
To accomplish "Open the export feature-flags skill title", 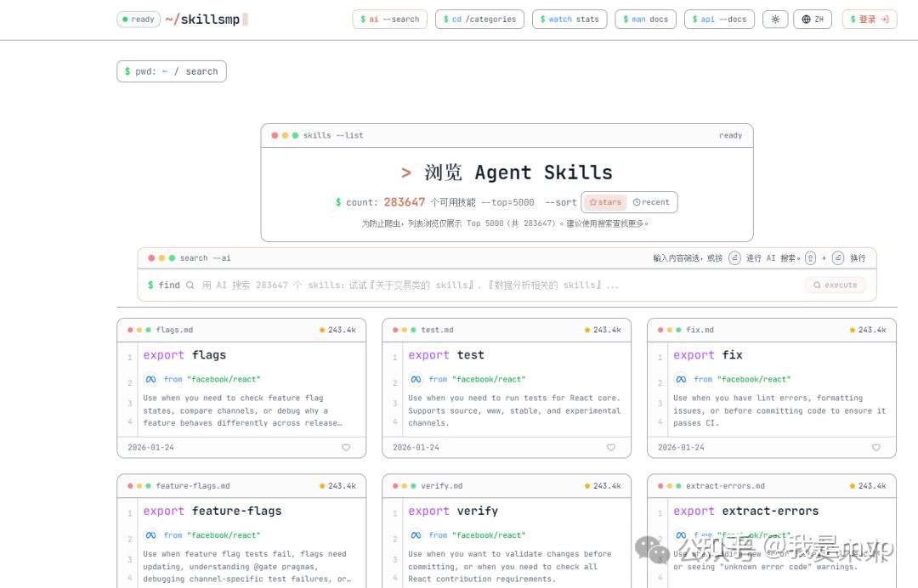I will [212, 512].
